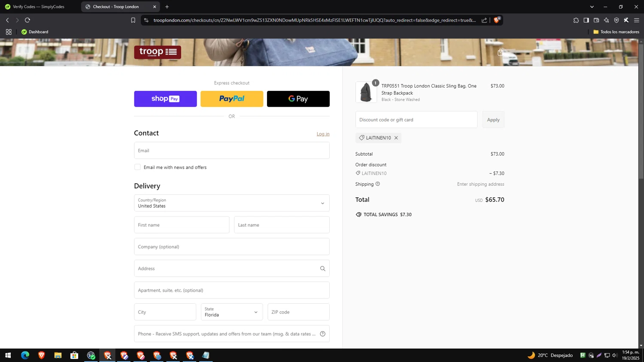Open the Country/Region dropdown
This screenshot has height=362, width=644.
232,203
